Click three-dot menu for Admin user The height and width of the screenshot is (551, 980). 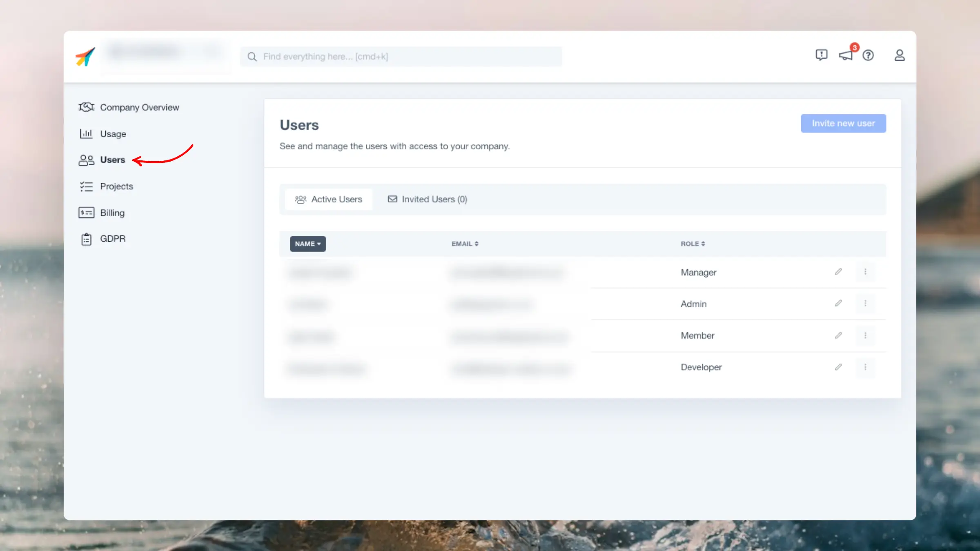(866, 303)
